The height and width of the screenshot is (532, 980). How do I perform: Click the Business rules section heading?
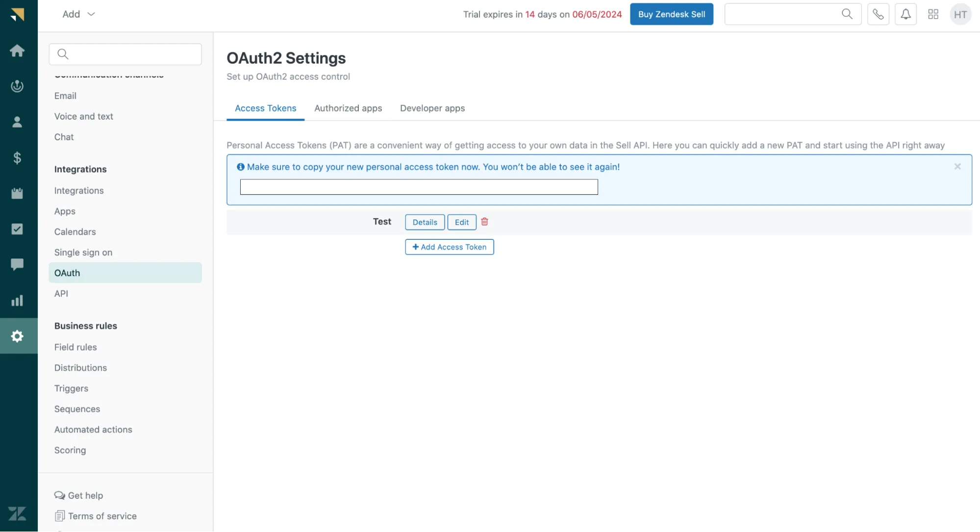[x=86, y=326]
